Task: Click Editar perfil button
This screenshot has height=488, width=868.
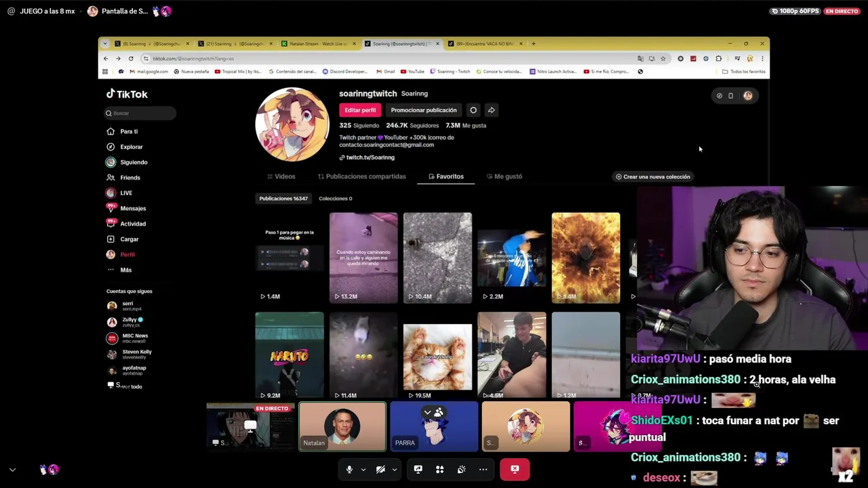Action: click(360, 110)
